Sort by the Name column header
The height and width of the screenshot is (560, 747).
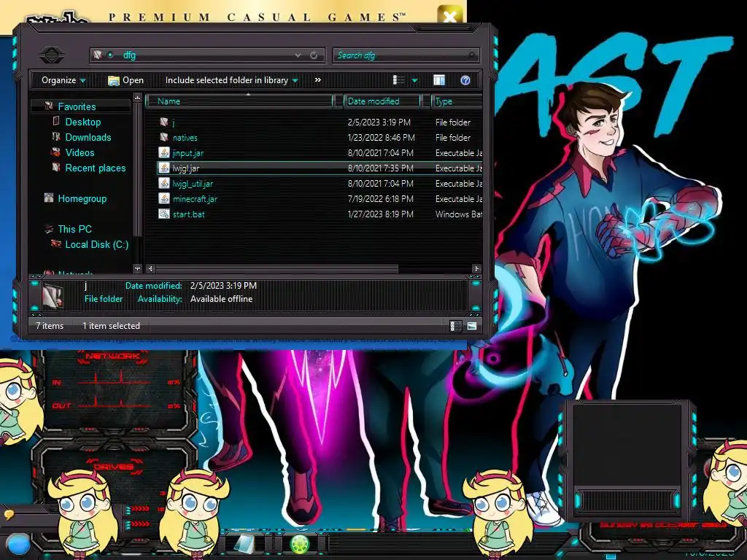(x=239, y=101)
